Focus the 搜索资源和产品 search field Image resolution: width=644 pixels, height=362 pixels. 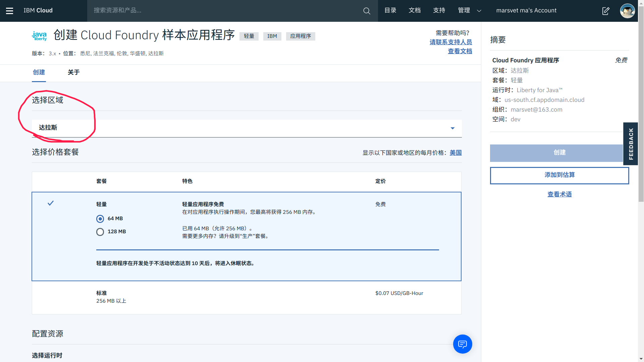coord(225,11)
